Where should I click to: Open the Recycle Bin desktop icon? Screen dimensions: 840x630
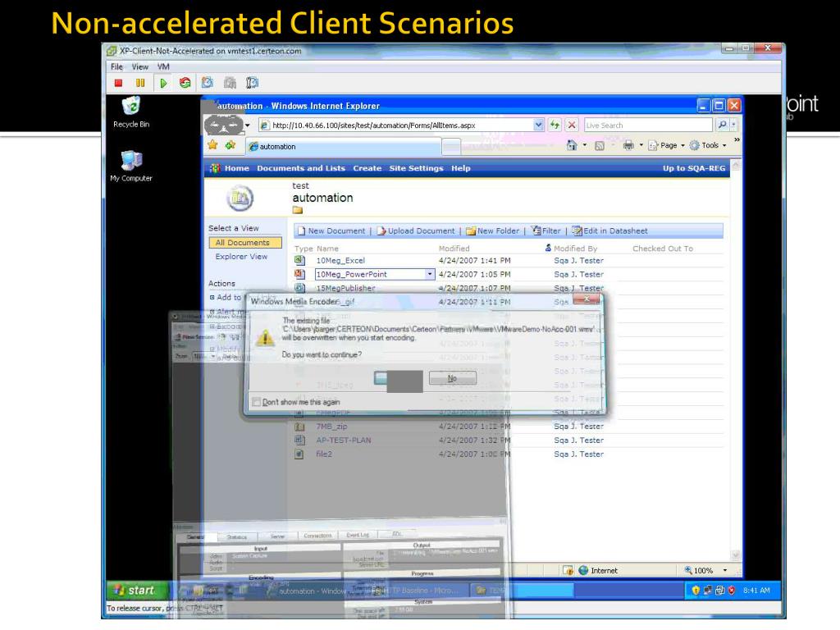pyautogui.click(x=131, y=112)
